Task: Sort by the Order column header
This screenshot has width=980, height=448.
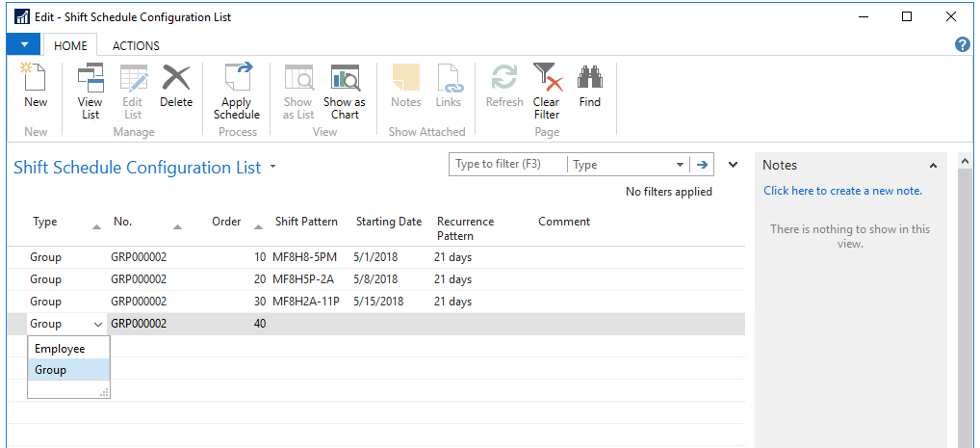Action: coord(226,222)
